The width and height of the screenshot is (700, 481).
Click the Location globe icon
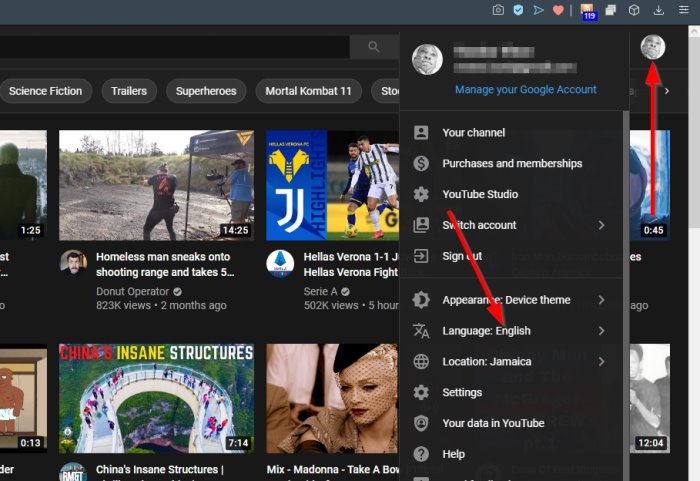(x=421, y=361)
